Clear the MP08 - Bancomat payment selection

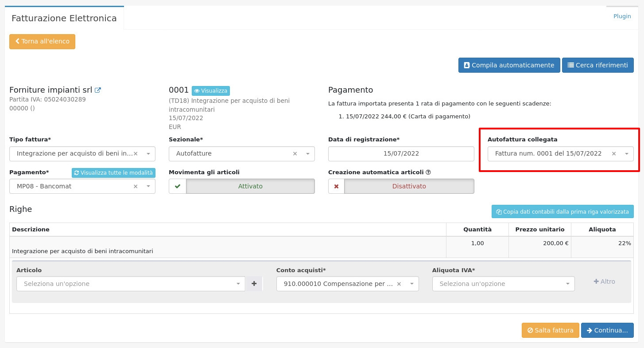(136, 187)
